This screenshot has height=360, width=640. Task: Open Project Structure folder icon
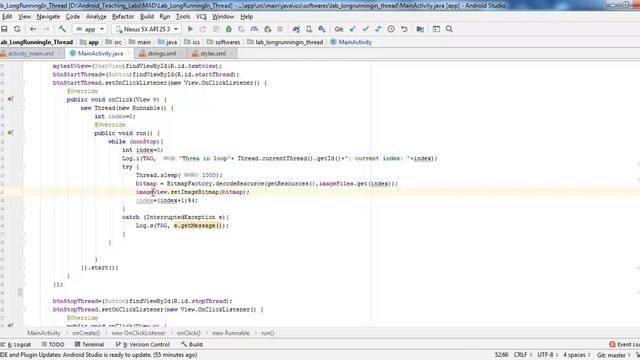pos(420,29)
